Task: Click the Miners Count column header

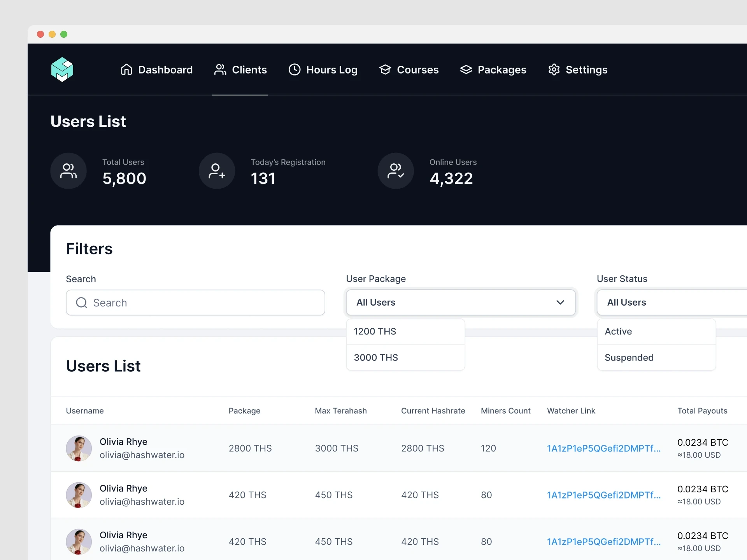Action: pyautogui.click(x=506, y=411)
